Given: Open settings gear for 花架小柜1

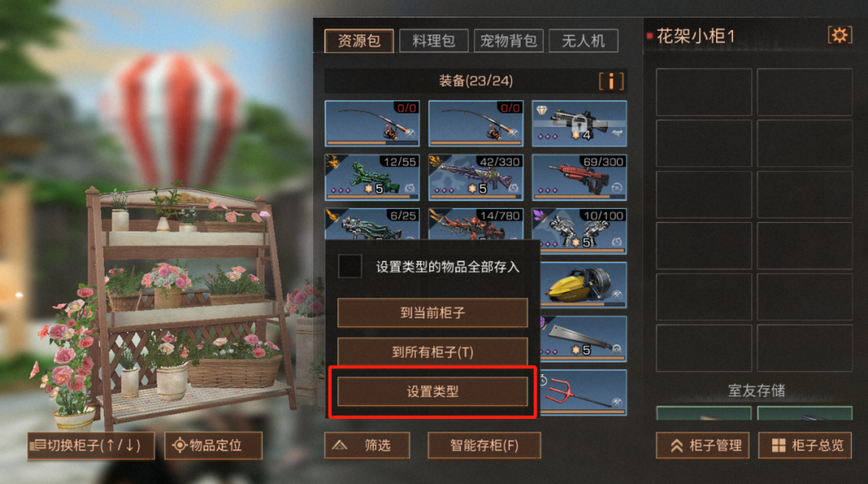Looking at the screenshot, I should 839,35.
